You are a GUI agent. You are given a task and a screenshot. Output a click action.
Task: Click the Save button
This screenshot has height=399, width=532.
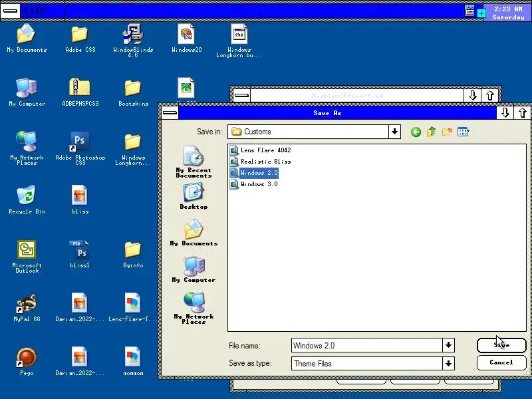501,345
